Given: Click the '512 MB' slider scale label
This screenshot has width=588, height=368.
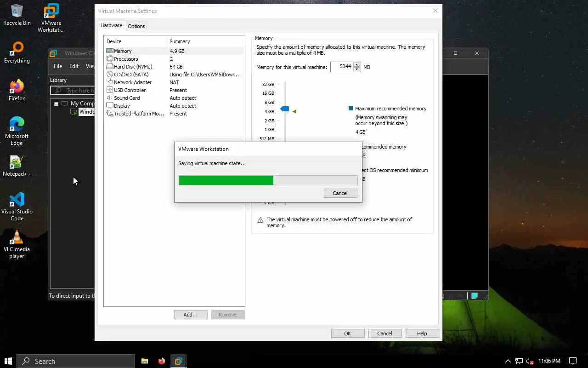Looking at the screenshot, I should click(267, 138).
